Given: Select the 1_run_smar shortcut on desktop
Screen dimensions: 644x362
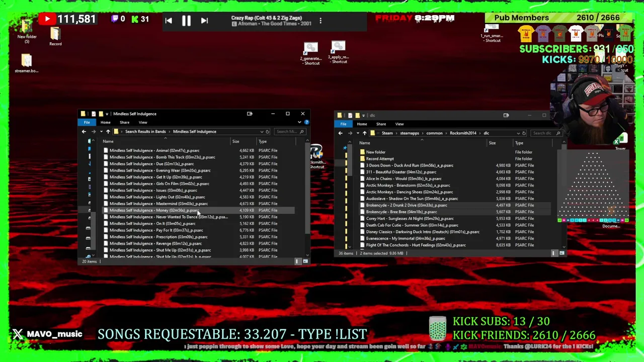Looking at the screenshot, I should 492,34.
